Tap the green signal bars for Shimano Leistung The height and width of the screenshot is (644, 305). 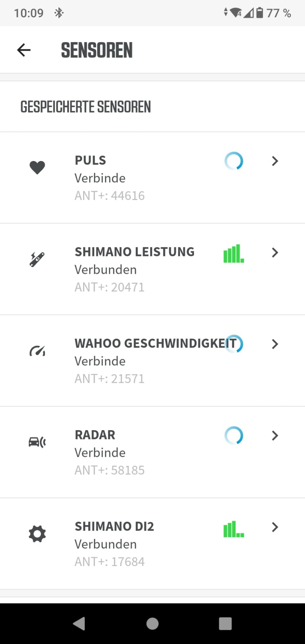coord(234,254)
